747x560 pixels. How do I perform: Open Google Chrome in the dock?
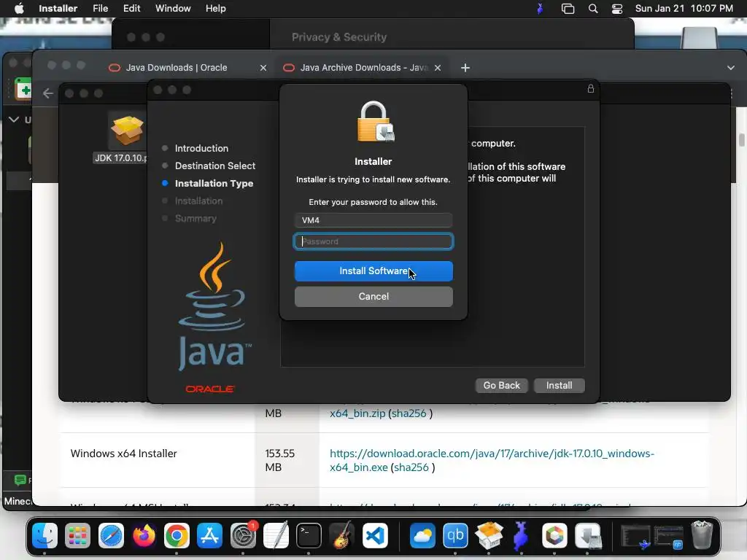tap(177, 536)
